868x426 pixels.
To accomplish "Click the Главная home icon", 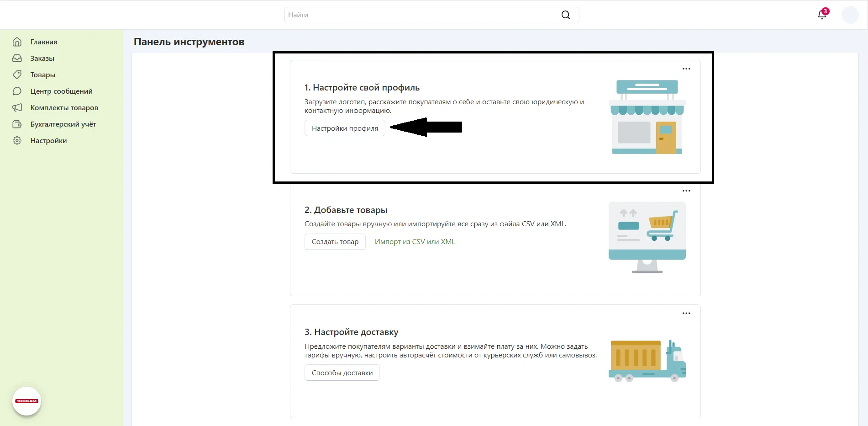I will (x=17, y=42).
